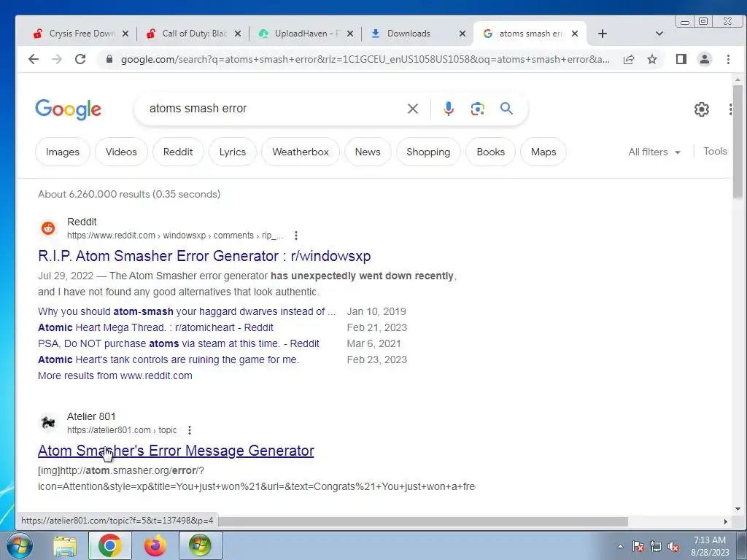Close the Call of Duty tab
The image size is (747, 560).
pyautogui.click(x=238, y=34)
